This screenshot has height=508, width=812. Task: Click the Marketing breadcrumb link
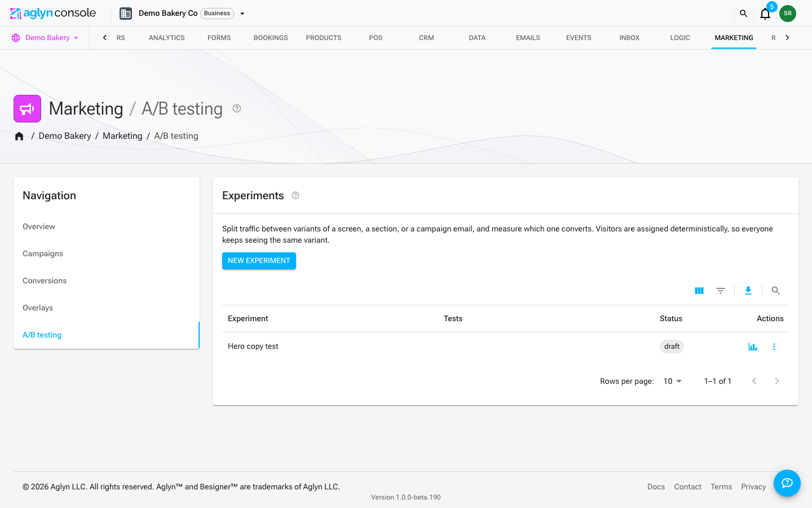tap(122, 136)
